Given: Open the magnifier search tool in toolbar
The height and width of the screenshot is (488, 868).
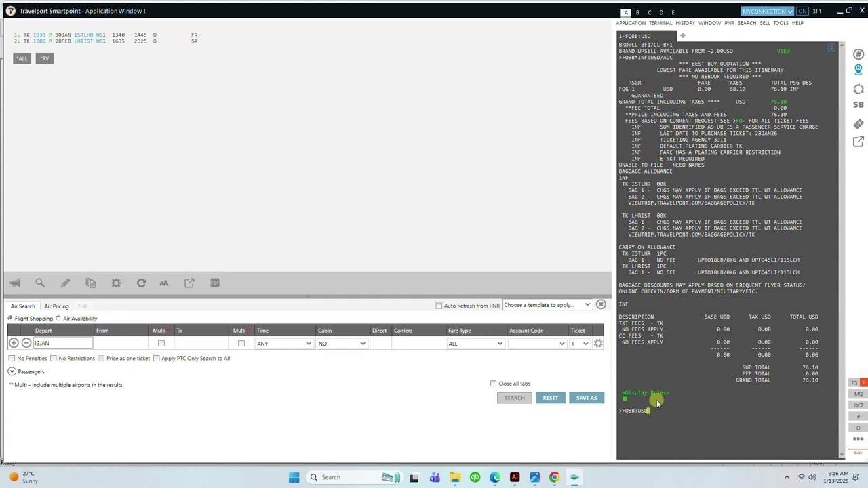Looking at the screenshot, I should 40,283.
